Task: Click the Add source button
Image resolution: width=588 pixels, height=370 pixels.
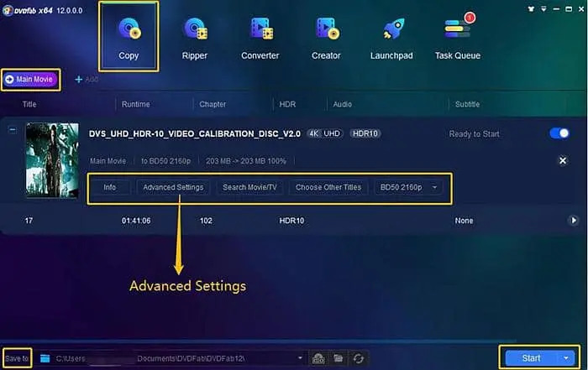Action: point(87,80)
